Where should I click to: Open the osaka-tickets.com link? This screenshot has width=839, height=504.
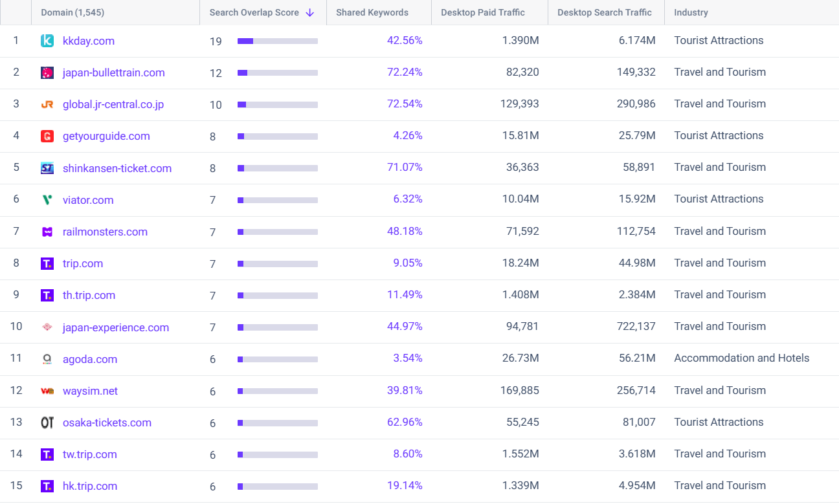pos(107,422)
